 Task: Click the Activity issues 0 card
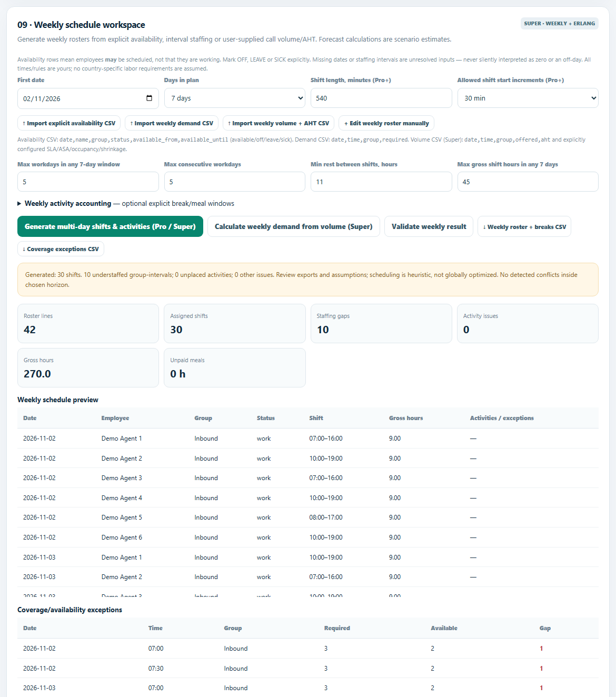point(528,323)
